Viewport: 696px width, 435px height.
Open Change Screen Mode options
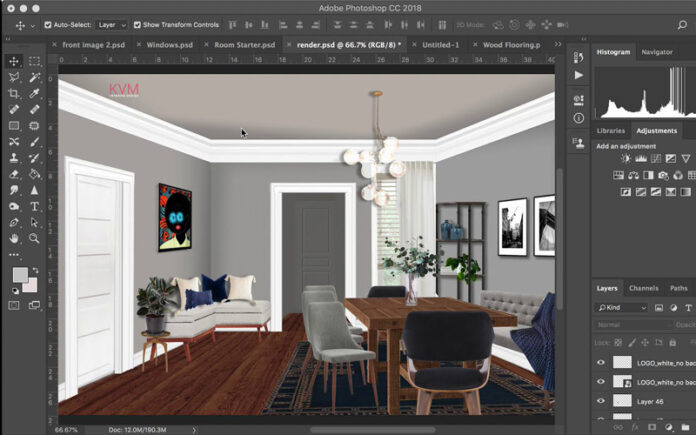(x=34, y=305)
